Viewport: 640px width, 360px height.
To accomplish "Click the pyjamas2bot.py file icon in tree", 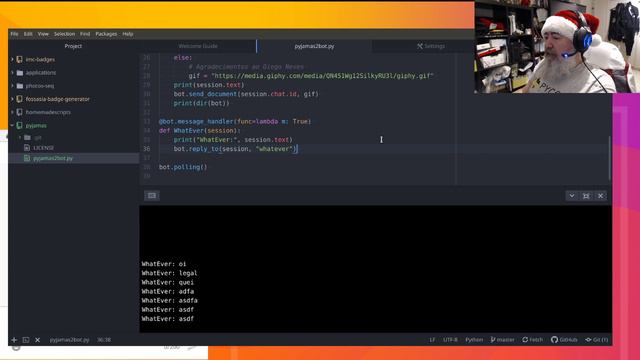I will pyautogui.click(x=27, y=158).
